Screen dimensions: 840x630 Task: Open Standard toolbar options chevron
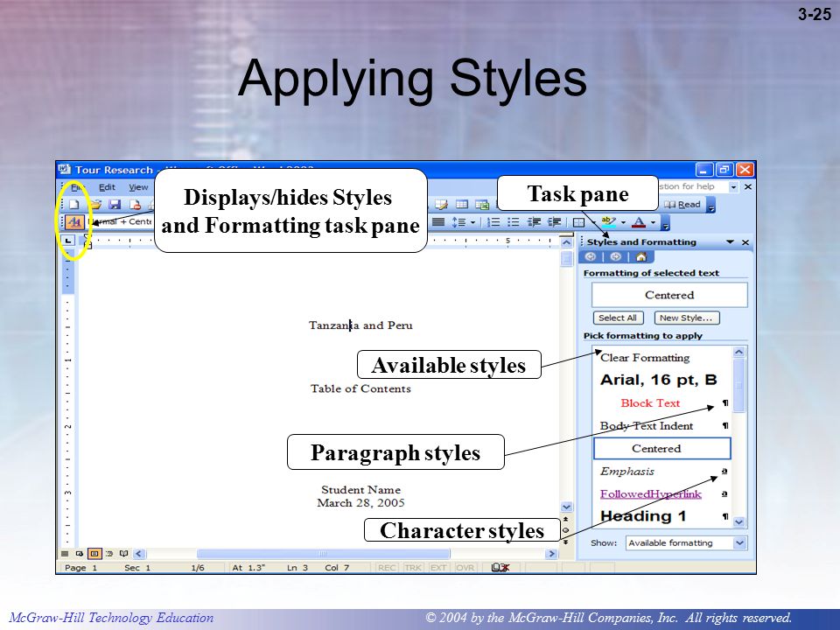click(710, 205)
